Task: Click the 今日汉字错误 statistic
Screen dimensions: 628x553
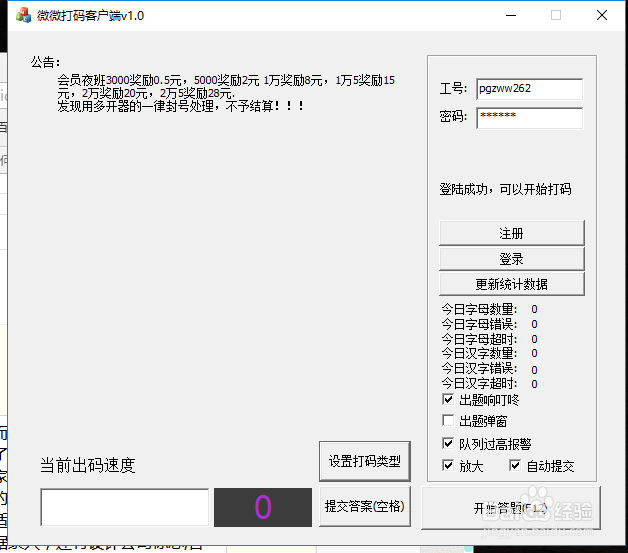Action: (x=489, y=369)
